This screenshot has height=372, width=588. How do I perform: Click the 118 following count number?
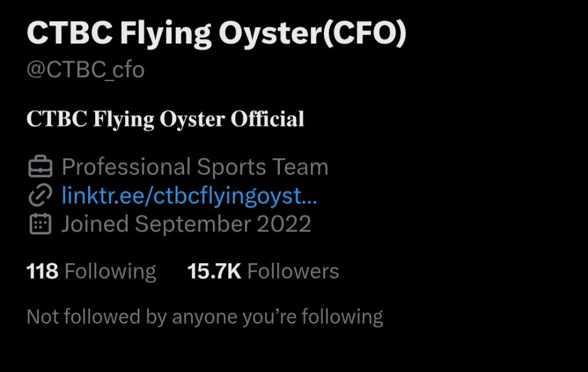tap(42, 272)
